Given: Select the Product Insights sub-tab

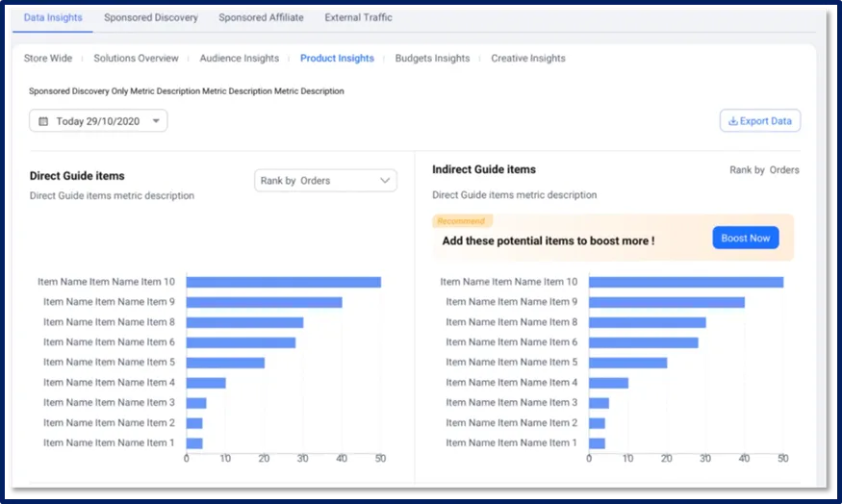Looking at the screenshot, I should point(337,59).
